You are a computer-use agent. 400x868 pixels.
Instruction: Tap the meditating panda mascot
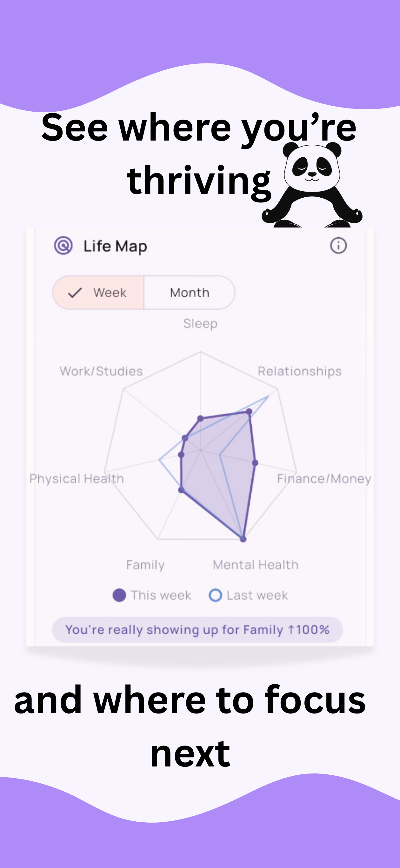coord(312,185)
